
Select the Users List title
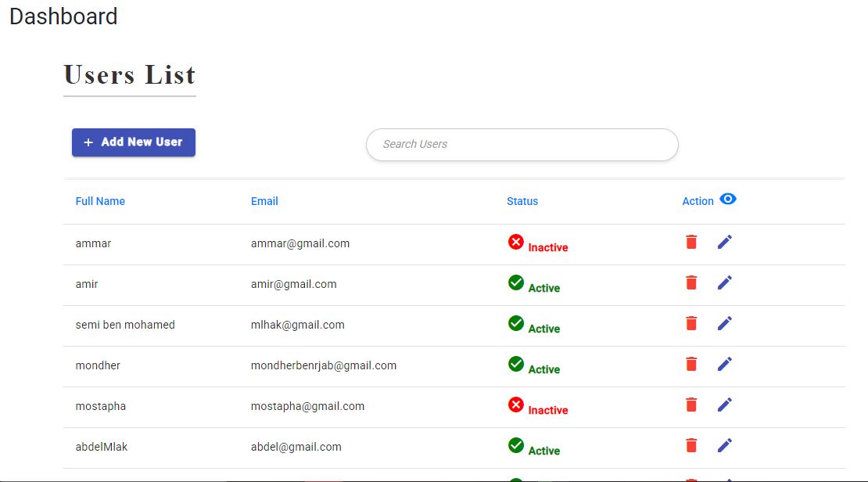point(129,75)
